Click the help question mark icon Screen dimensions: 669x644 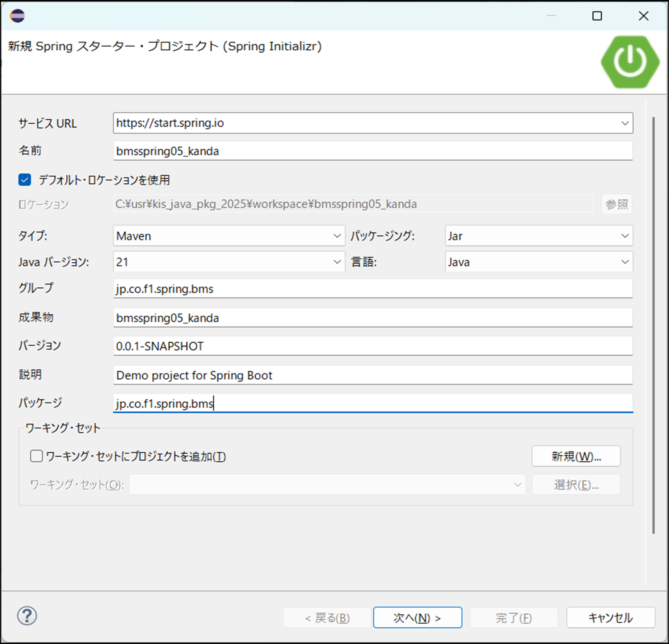point(27,616)
